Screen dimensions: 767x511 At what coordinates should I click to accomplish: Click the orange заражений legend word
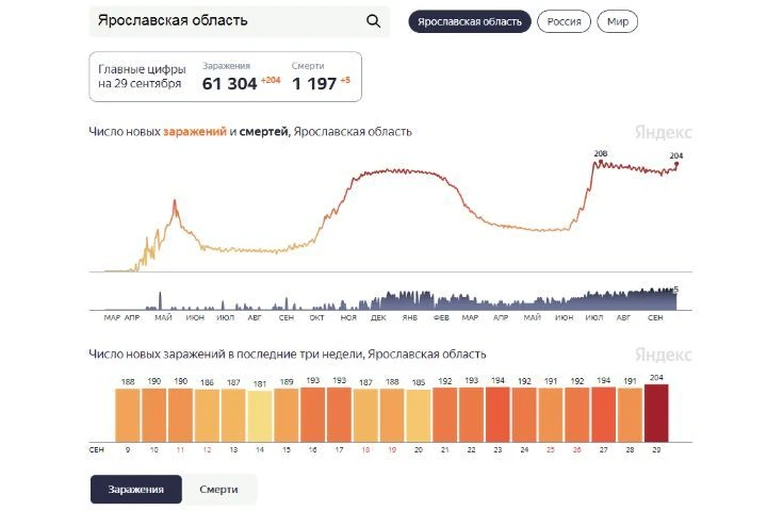click(195, 131)
